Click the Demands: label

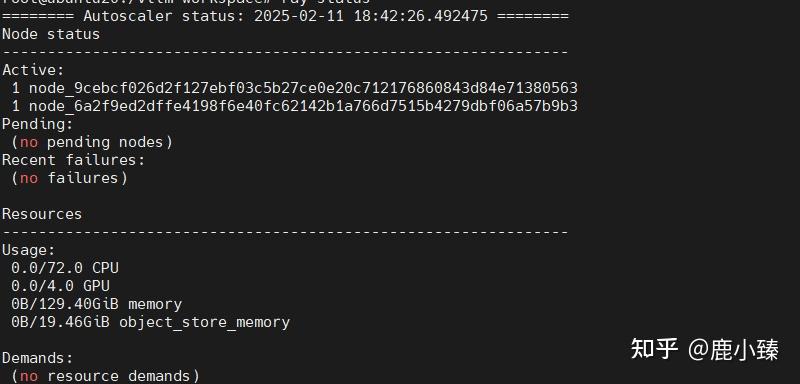(x=38, y=358)
